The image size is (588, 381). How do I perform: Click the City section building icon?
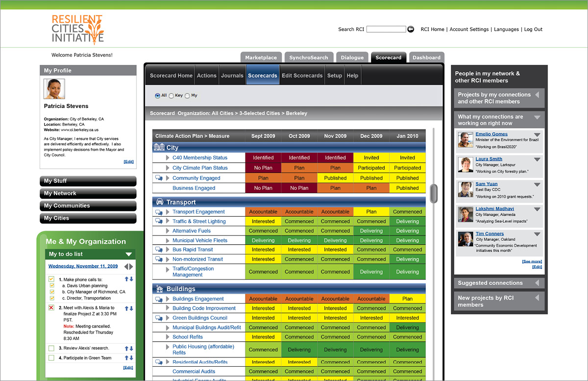(x=159, y=147)
